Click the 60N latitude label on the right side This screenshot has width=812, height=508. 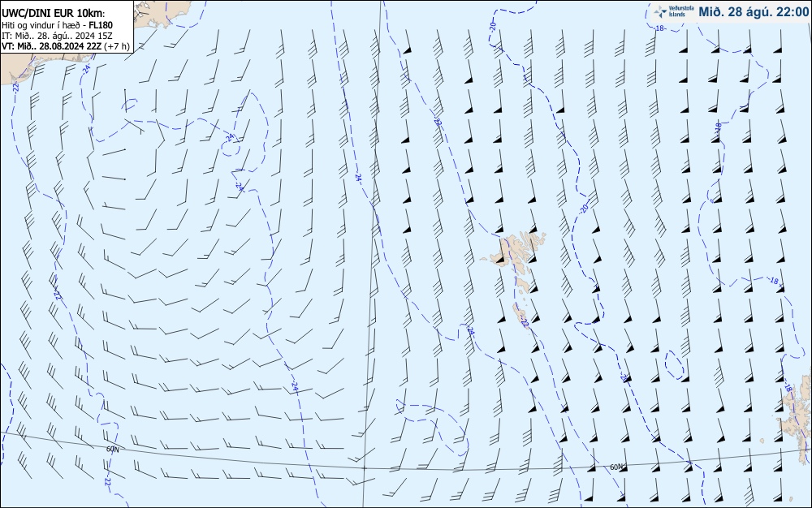coord(616,467)
